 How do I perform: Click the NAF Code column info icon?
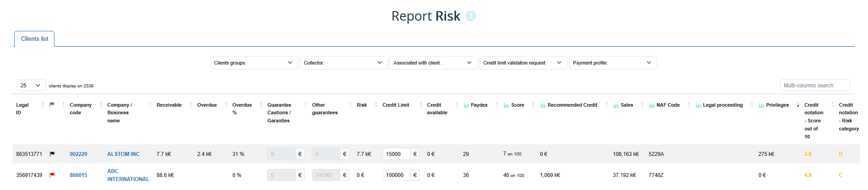tap(652, 105)
